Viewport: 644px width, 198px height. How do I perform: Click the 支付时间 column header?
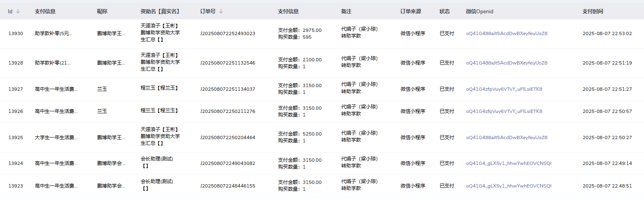click(593, 11)
